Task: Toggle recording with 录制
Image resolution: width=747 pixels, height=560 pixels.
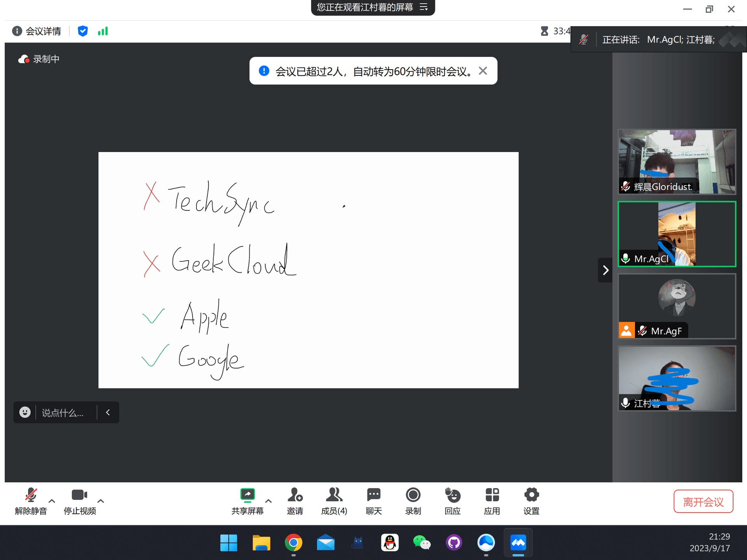Action: [x=413, y=502]
